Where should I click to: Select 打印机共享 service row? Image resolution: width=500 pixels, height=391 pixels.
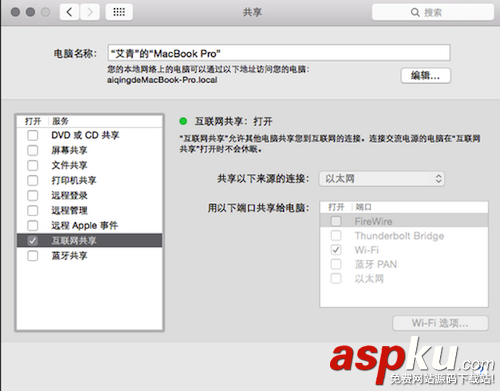click(x=89, y=180)
